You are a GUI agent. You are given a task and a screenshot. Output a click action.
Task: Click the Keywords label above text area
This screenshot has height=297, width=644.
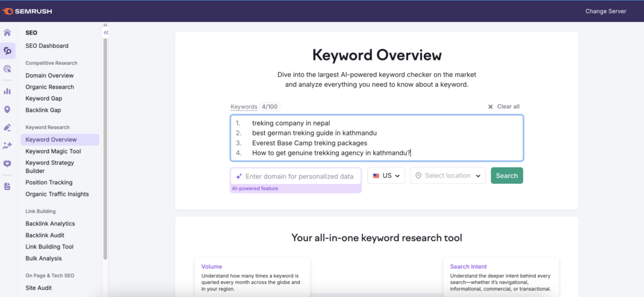[x=243, y=107]
